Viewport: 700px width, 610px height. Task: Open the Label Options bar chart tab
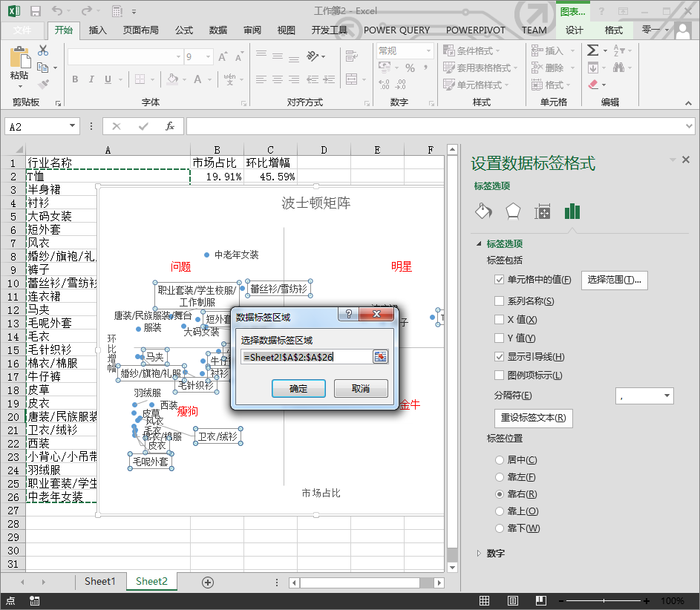pyautogui.click(x=572, y=211)
